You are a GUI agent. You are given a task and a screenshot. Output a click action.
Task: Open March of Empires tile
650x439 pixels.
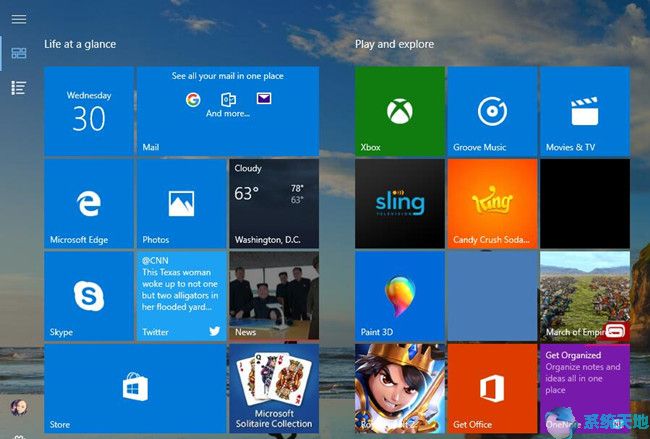(x=585, y=296)
